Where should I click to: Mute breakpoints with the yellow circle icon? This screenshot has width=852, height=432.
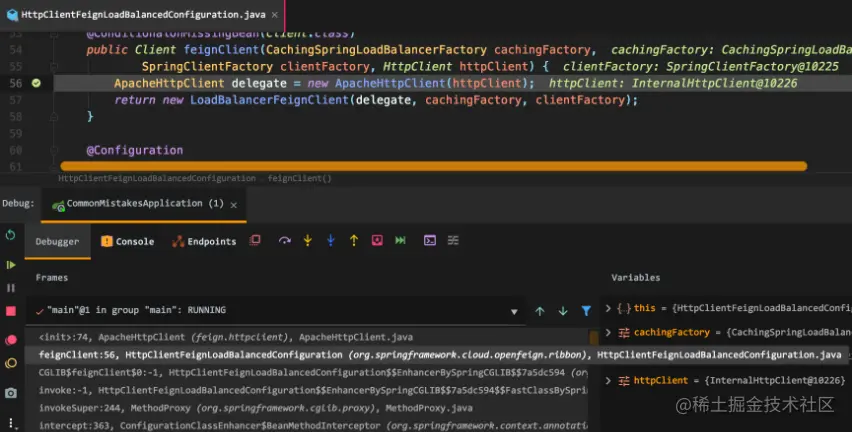tap(10, 364)
